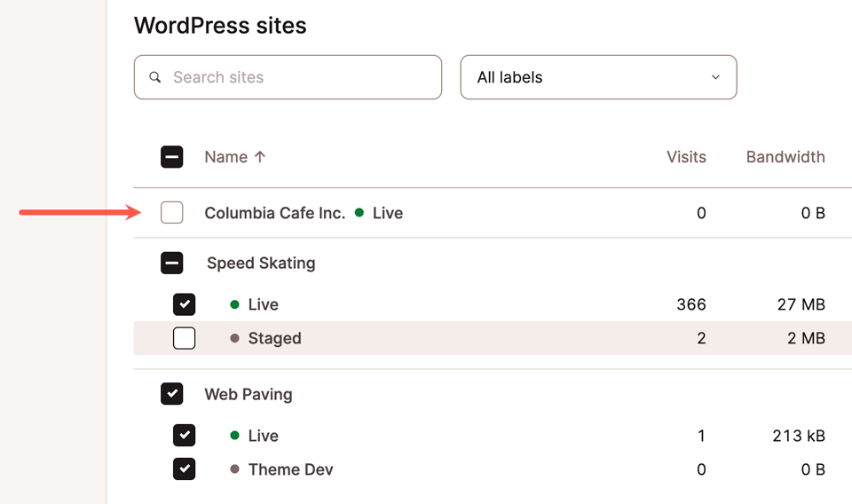Image resolution: width=852 pixels, height=504 pixels.
Task: Click the sort arrow next to Name
Action: tap(260, 157)
